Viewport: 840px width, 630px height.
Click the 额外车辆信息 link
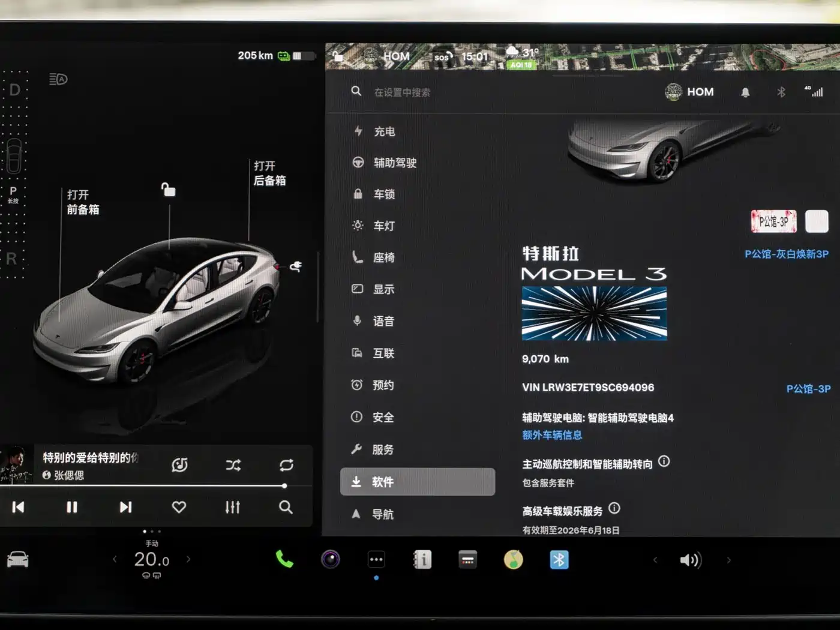(552, 435)
